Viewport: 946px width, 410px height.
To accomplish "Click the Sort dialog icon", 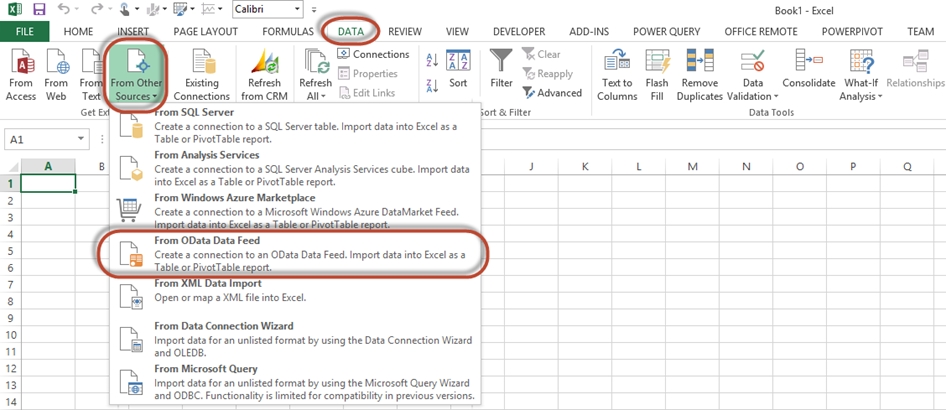I will click(x=458, y=68).
